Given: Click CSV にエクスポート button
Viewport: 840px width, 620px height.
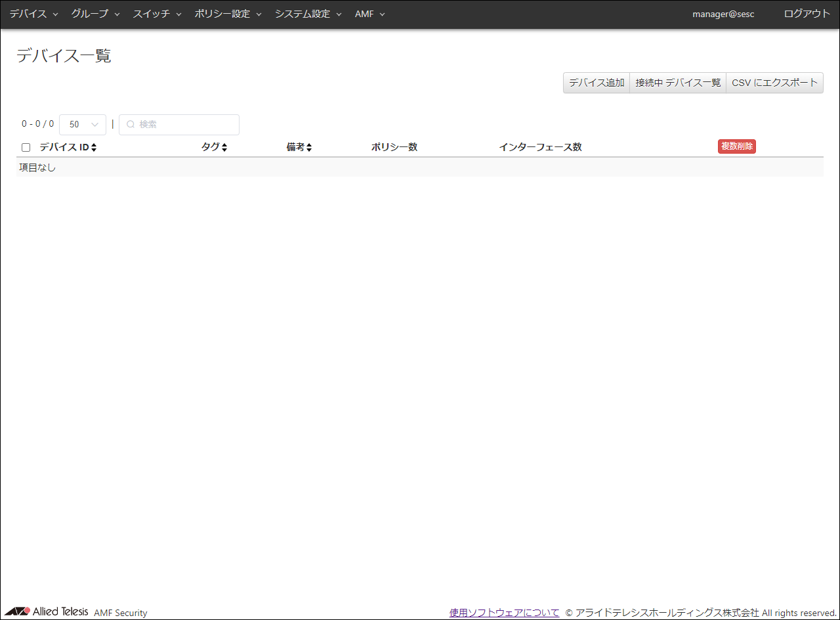Looking at the screenshot, I should click(x=774, y=83).
